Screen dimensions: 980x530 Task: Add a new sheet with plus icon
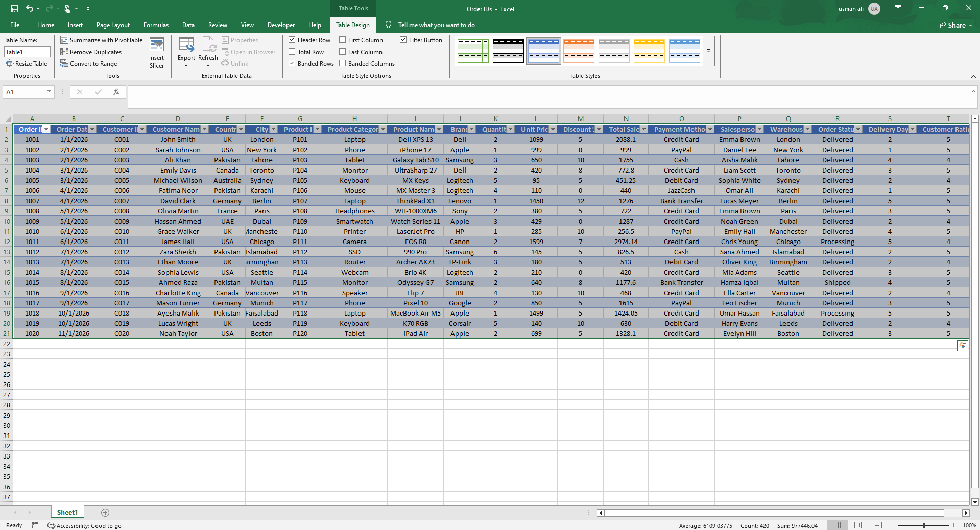(105, 512)
